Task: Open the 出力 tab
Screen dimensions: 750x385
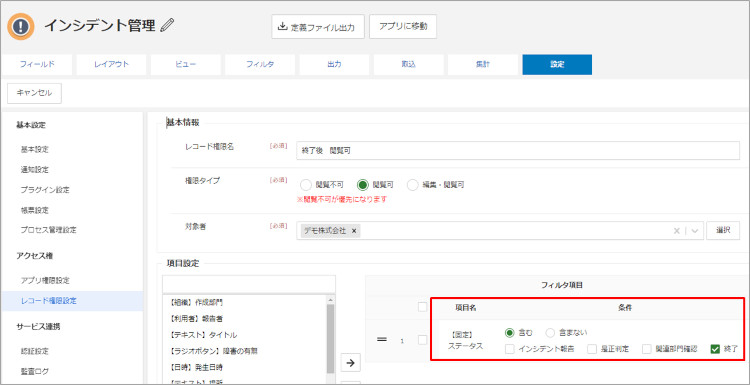Action: click(334, 65)
